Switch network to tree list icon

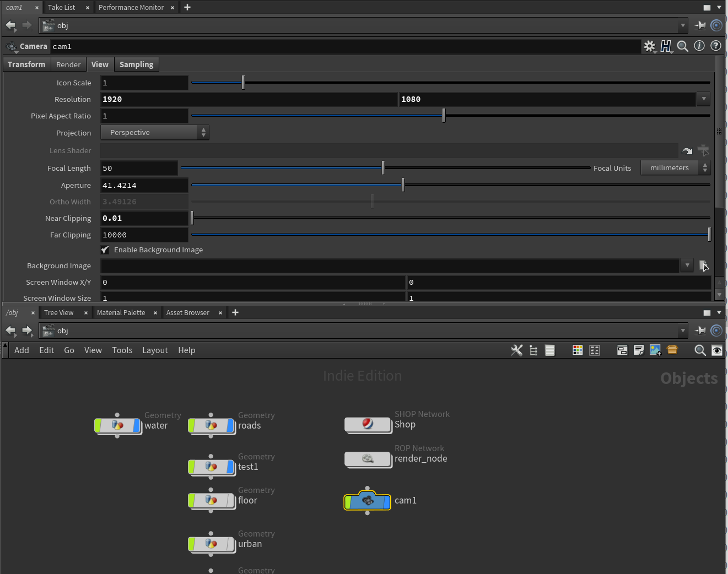(x=533, y=350)
